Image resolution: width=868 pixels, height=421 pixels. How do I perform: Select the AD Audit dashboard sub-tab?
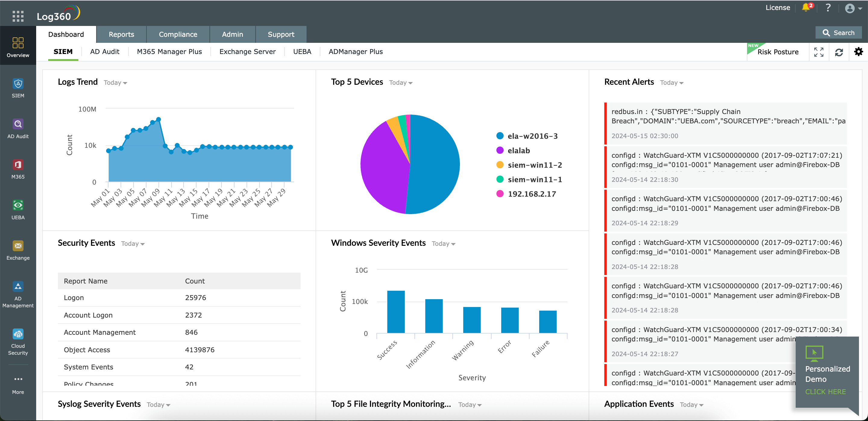(x=105, y=52)
